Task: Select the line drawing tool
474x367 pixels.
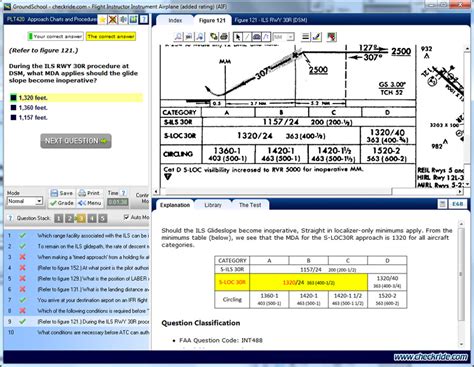Action: (x=247, y=37)
